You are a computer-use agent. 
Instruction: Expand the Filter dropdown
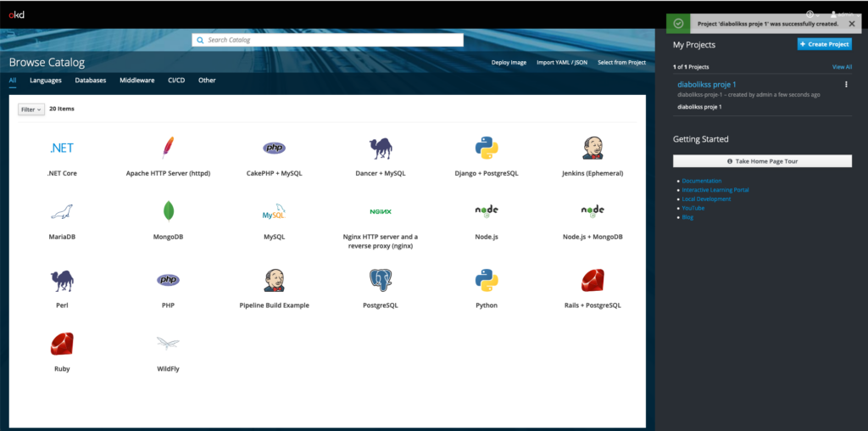coord(31,109)
